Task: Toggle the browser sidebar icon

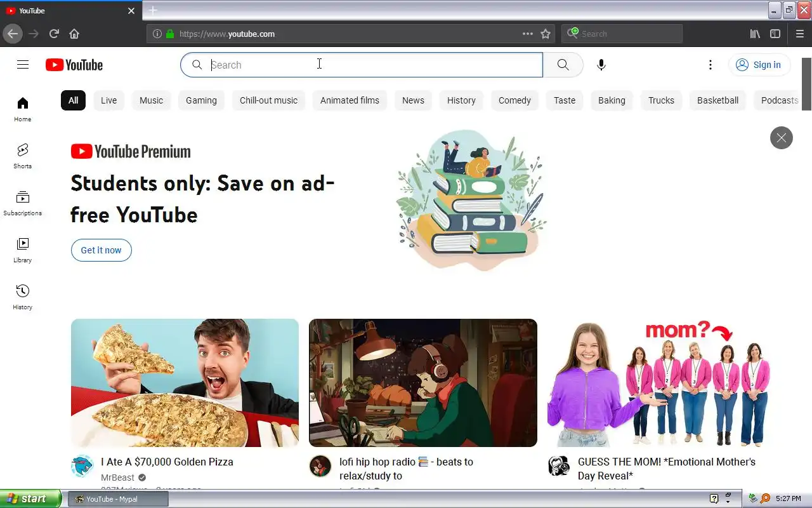Action: pos(775,34)
